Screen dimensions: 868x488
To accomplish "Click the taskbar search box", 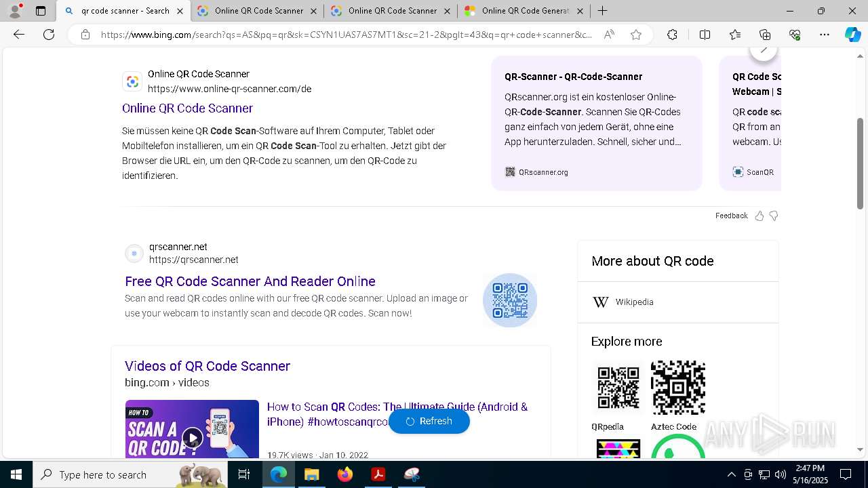I will click(130, 474).
